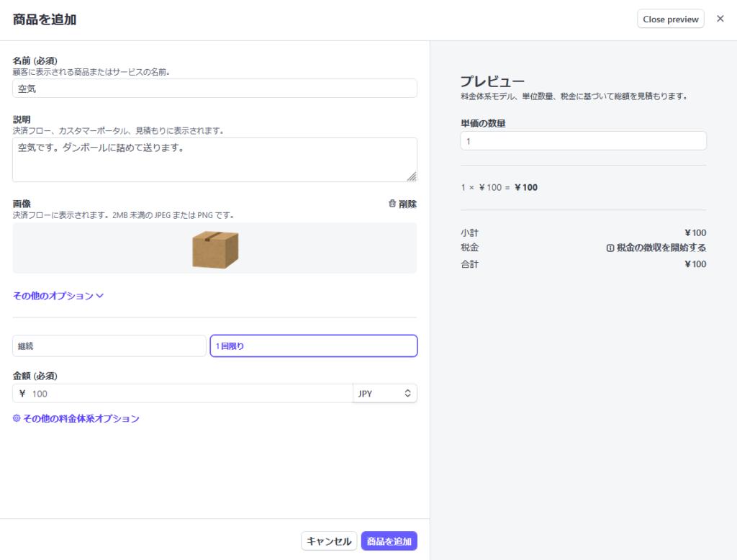Open the JPY currency dropdown
This screenshot has height=560, width=737.
384,394
